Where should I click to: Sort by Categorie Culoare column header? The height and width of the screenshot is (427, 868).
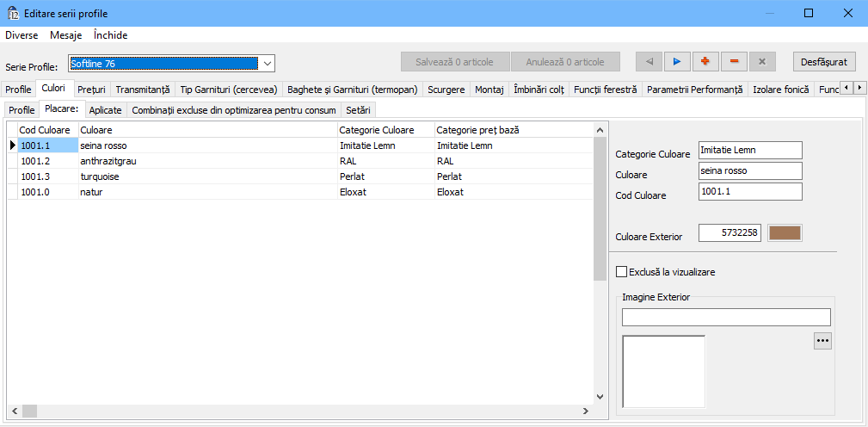[x=377, y=130]
